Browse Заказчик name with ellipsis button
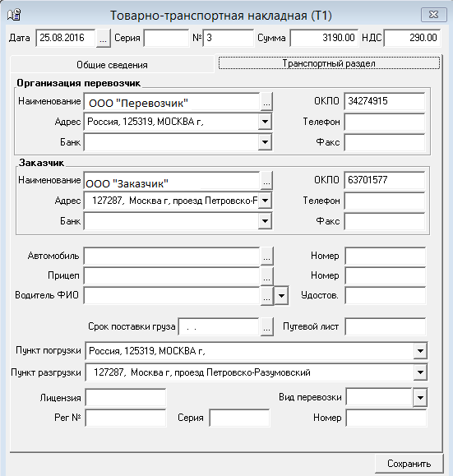Viewport: 453px width, 476px height. [266, 181]
